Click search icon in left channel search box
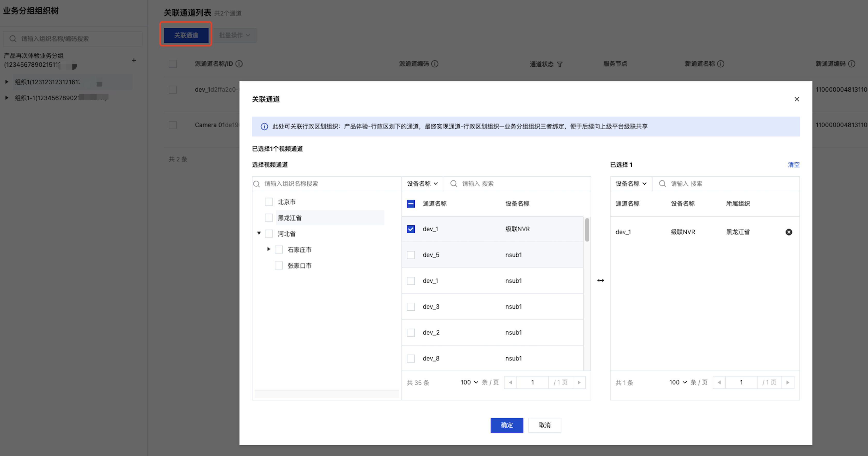 click(454, 184)
